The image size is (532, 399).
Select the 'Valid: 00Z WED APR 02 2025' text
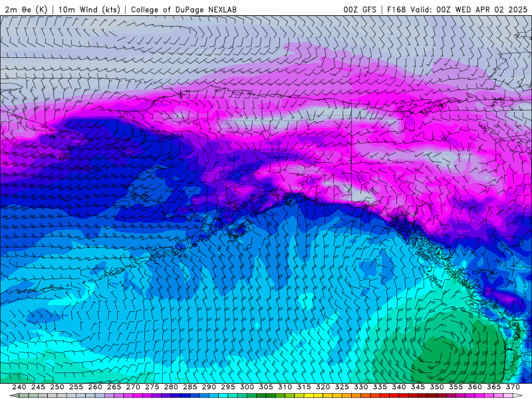[469, 9]
